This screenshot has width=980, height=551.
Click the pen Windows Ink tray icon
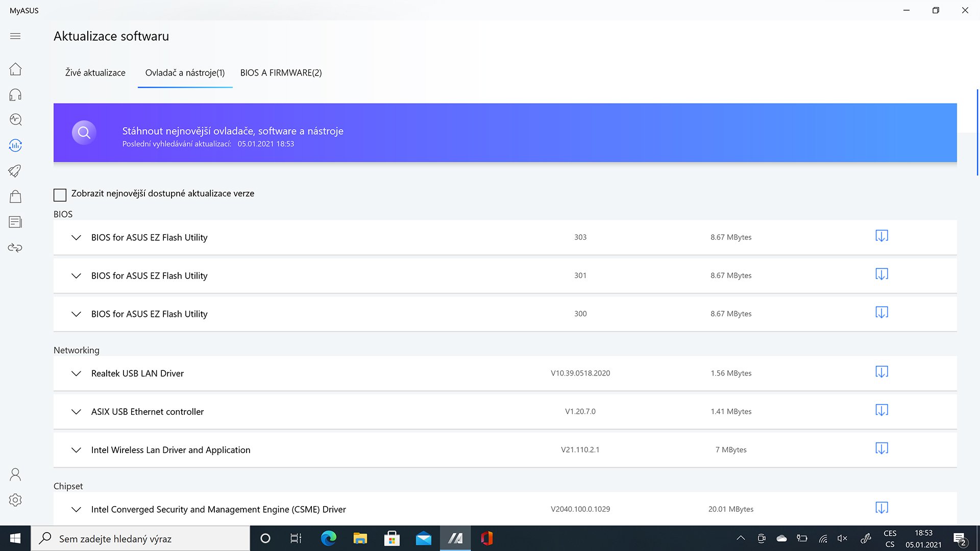pyautogui.click(x=866, y=538)
